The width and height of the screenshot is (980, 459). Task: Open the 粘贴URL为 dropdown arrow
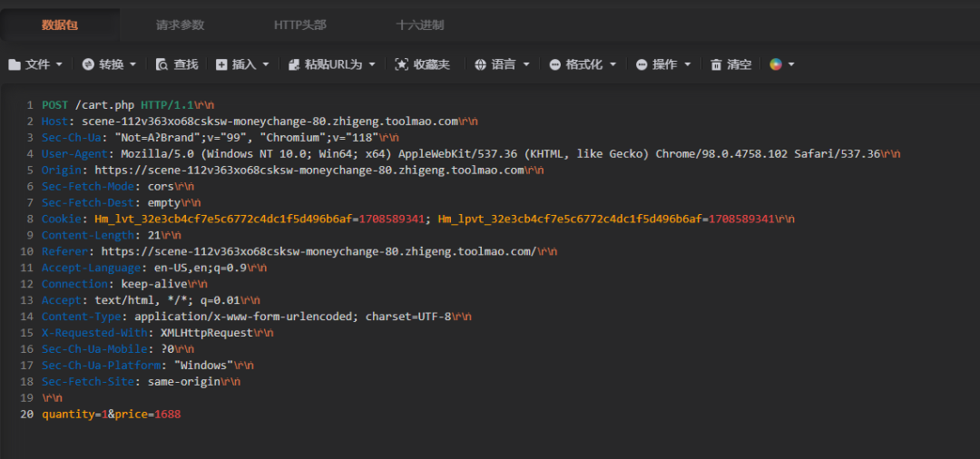[372, 64]
